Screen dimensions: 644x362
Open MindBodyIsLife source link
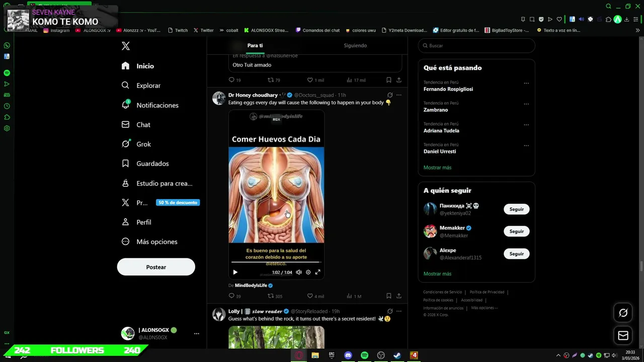pyautogui.click(x=251, y=286)
